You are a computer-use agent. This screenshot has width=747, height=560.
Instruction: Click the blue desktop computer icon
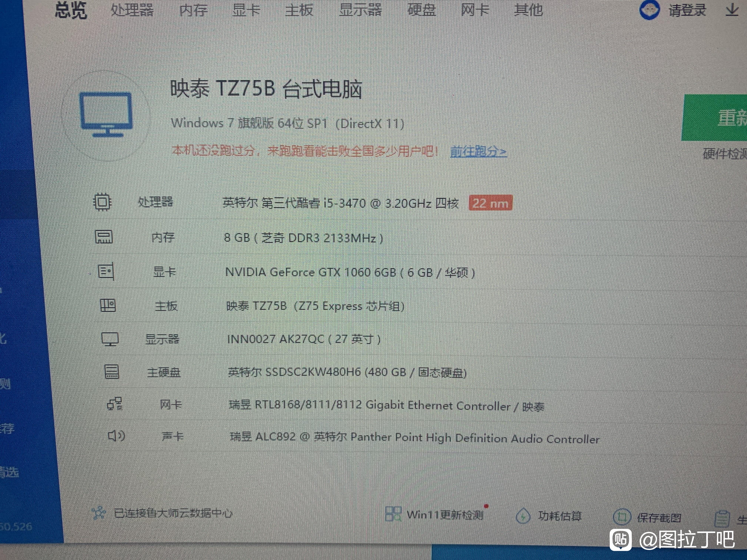106,115
